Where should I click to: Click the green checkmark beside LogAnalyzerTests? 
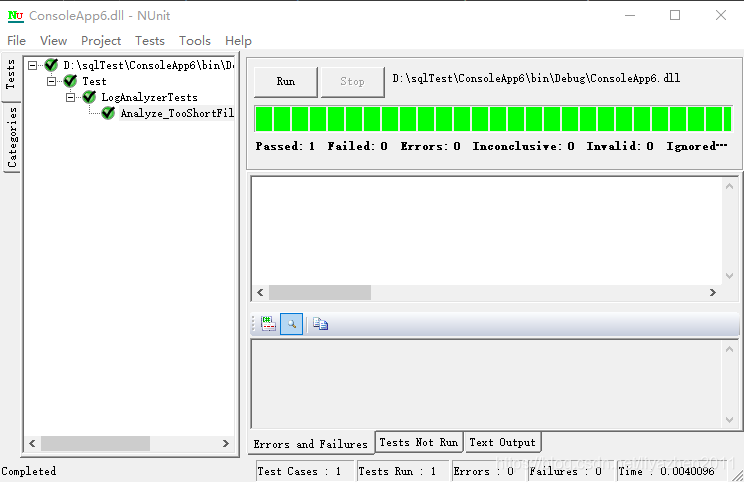click(x=89, y=97)
